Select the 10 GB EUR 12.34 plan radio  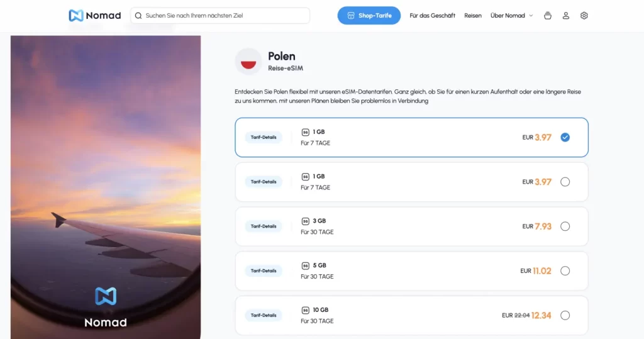[565, 315]
